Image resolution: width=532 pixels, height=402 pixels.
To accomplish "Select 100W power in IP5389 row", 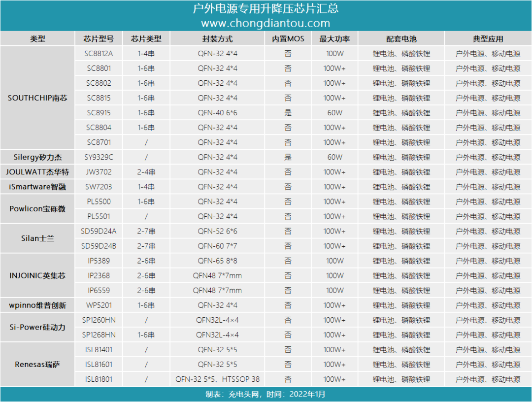I will tap(334, 261).
